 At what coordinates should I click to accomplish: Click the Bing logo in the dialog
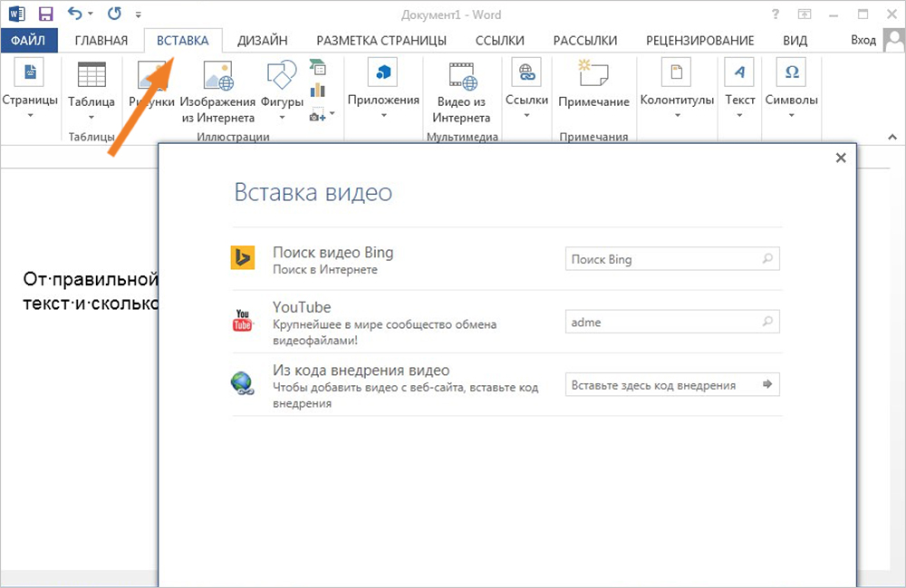click(243, 257)
